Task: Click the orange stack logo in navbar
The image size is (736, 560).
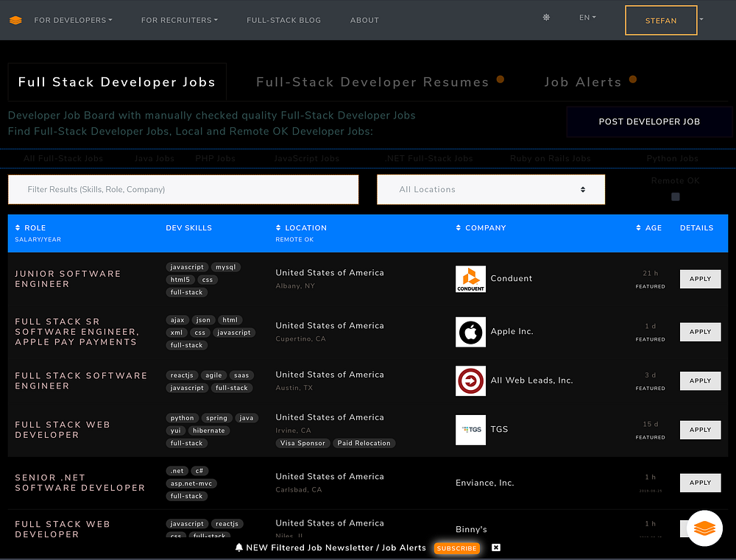Action: pyautogui.click(x=15, y=20)
